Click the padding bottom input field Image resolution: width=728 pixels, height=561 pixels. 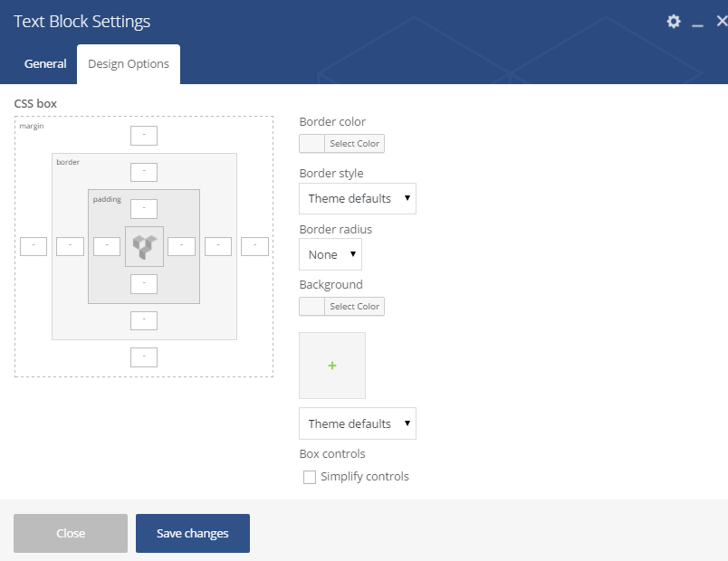pyautogui.click(x=144, y=284)
